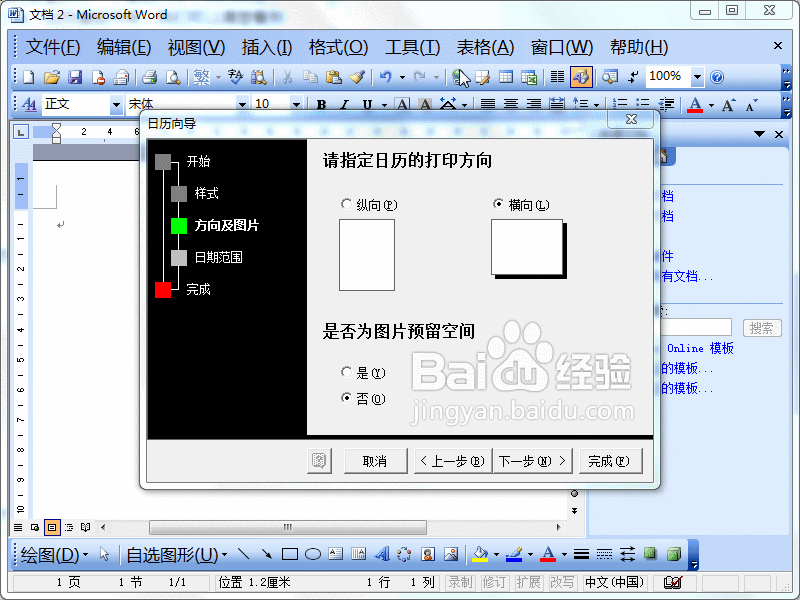Click the Columns icon in the toolbar
The width and height of the screenshot is (800, 600).
point(557,77)
